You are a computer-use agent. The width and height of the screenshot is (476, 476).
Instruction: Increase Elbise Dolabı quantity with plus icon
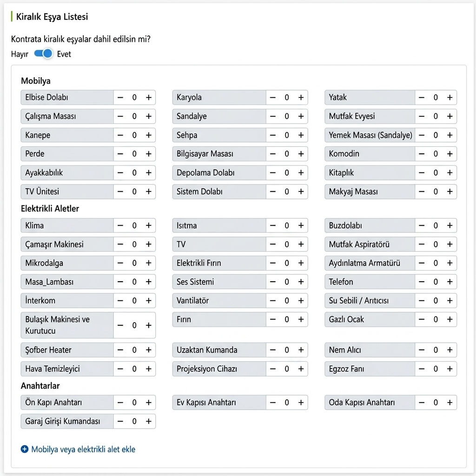148,98
